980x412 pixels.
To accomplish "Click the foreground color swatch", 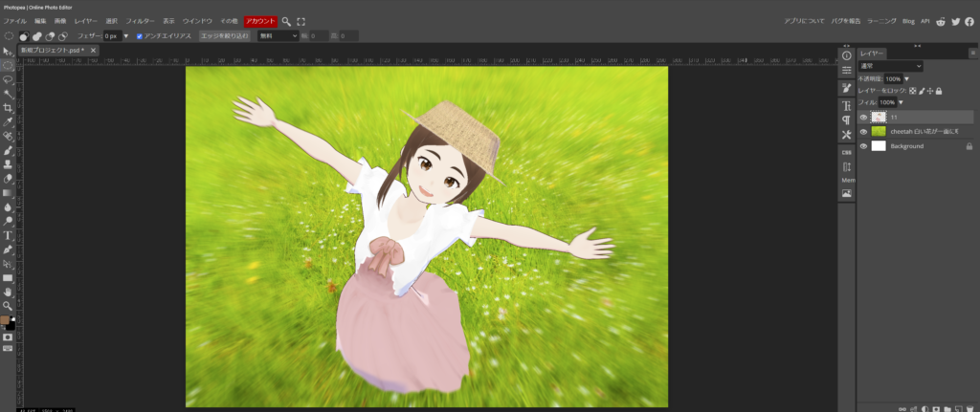I will (x=5, y=320).
